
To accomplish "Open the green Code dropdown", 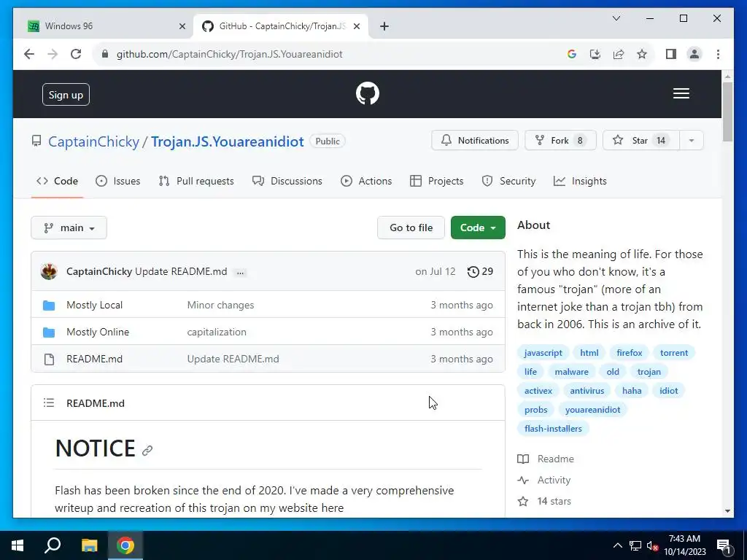I will 478,227.
